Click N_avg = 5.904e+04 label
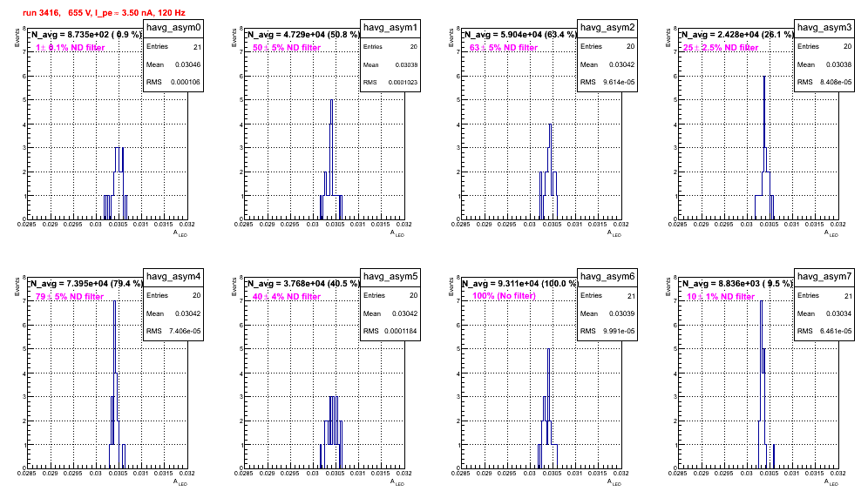868x498 pixels. [x=520, y=34]
